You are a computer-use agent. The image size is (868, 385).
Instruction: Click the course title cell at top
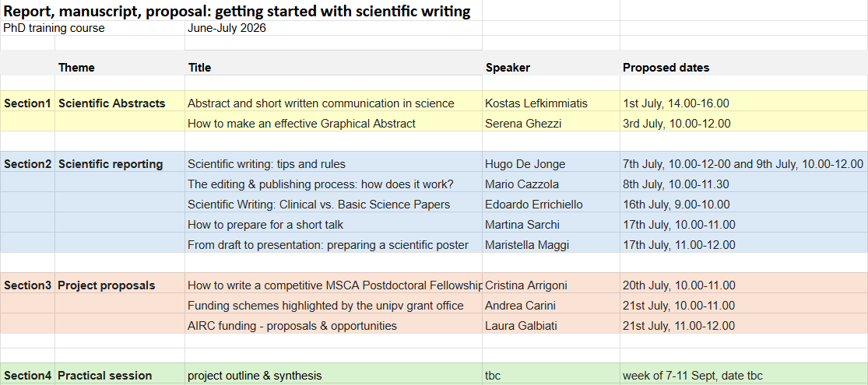[237, 11]
